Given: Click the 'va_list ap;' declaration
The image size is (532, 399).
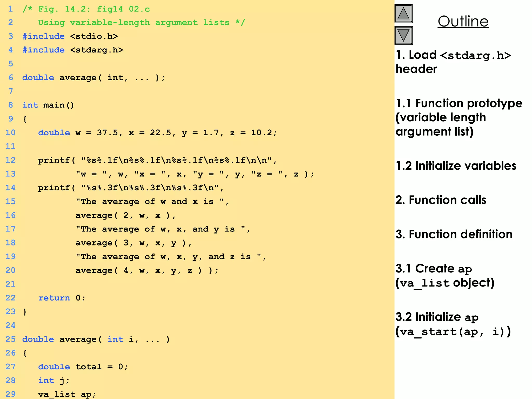Looking at the screenshot, I should click(67, 394).
